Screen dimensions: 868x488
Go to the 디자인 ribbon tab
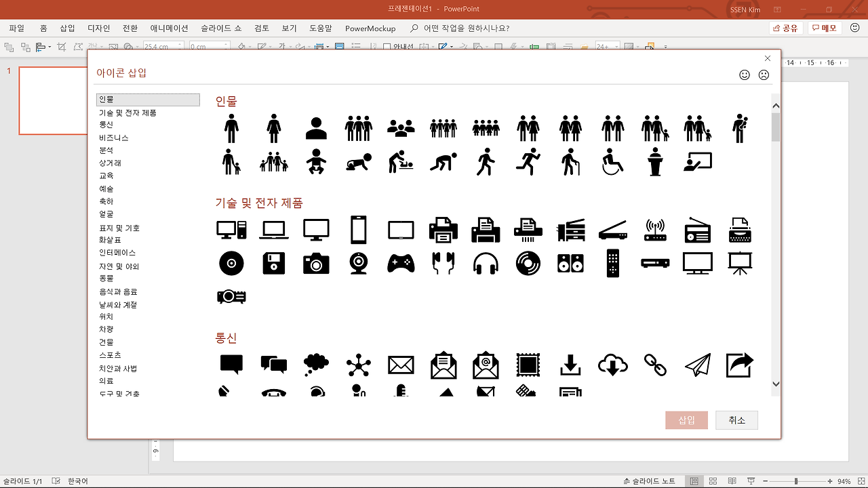point(99,28)
